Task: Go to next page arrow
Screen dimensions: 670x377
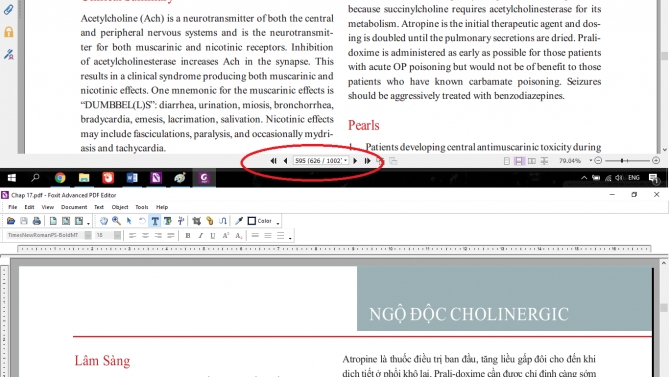Action: point(355,161)
